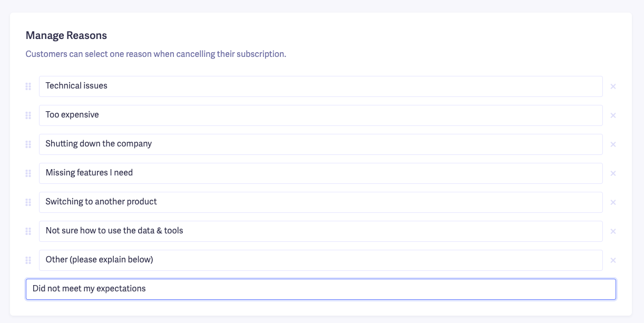This screenshot has width=644, height=323.
Task: Focus the 'Did not meet my expectations' field
Action: tap(320, 289)
